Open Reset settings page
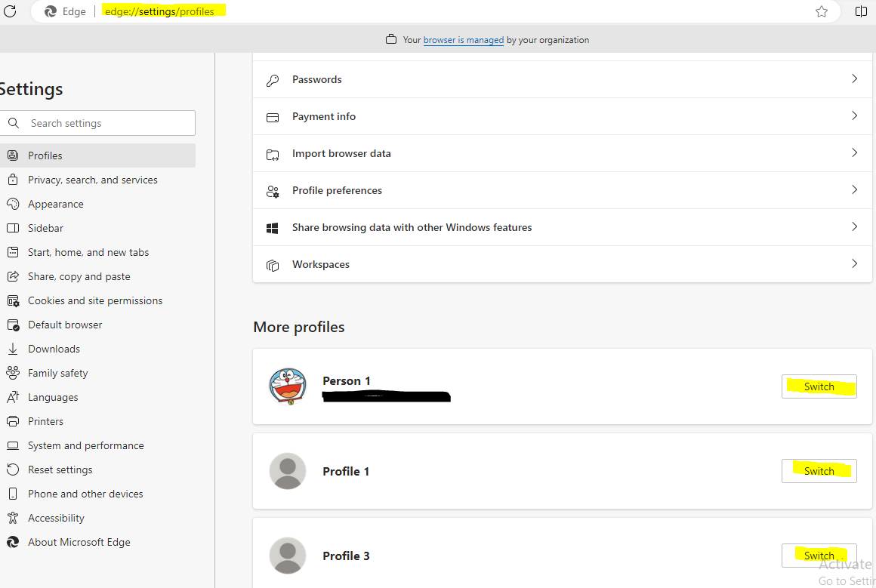Viewport: 876px width, 588px height. 97,469
